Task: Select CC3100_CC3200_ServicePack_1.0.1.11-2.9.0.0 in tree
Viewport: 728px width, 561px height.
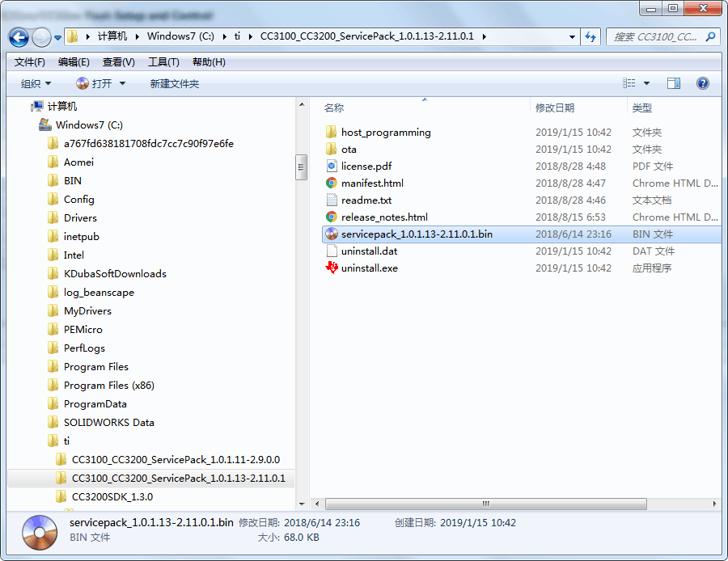Action: (x=176, y=459)
